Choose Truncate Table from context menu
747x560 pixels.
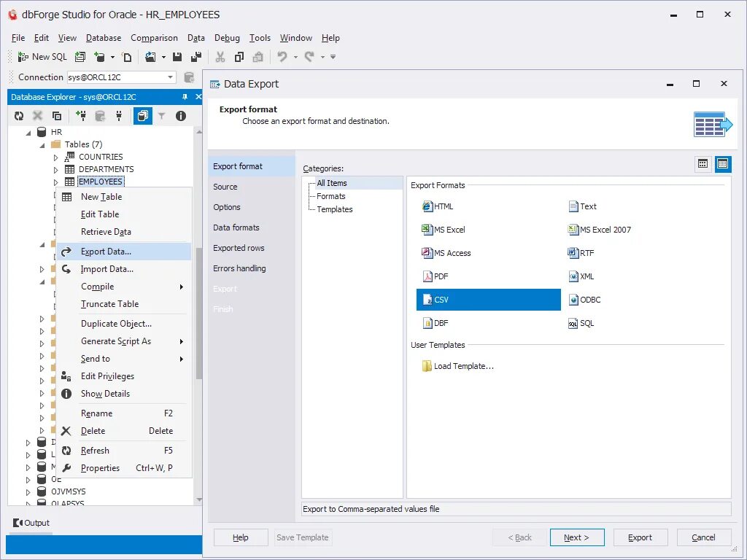tap(124, 304)
